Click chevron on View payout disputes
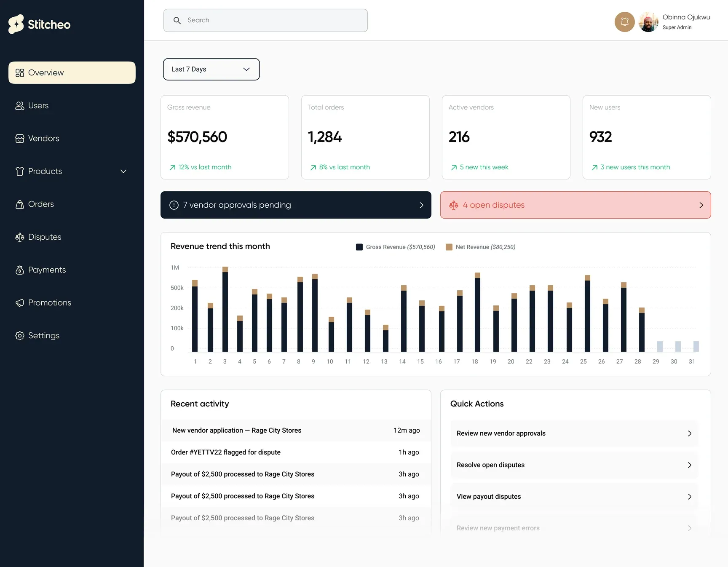 tap(690, 497)
